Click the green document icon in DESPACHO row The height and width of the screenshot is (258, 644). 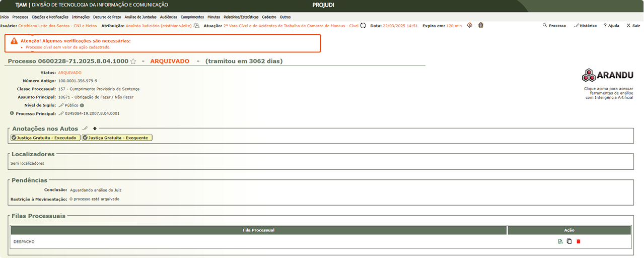click(x=560, y=241)
